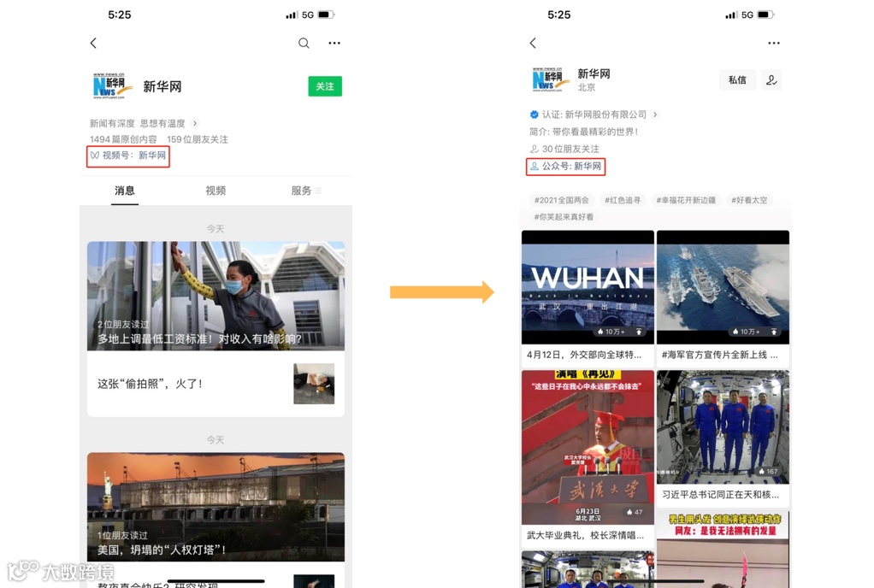Open search on the left phone screen

click(304, 43)
